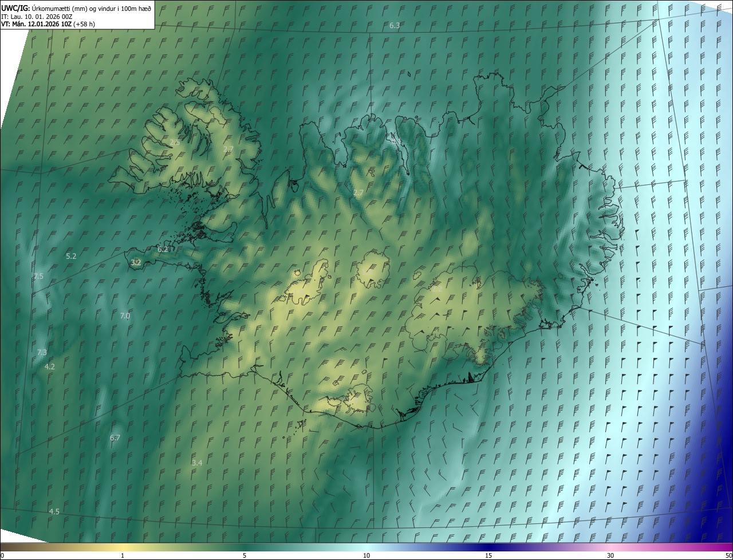Click the 7.0 value label on the map
733x560 pixels.
coord(125,316)
